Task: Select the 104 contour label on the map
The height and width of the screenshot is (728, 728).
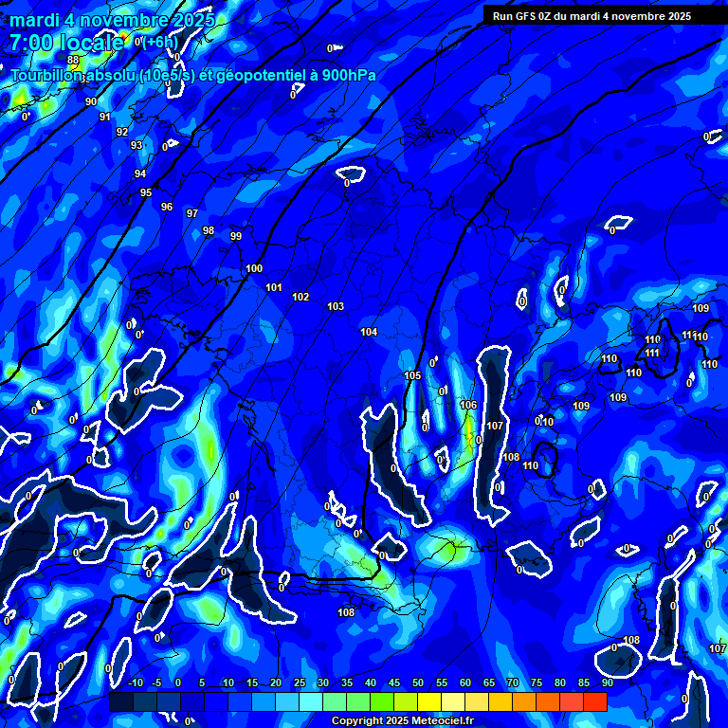Action: tap(369, 333)
